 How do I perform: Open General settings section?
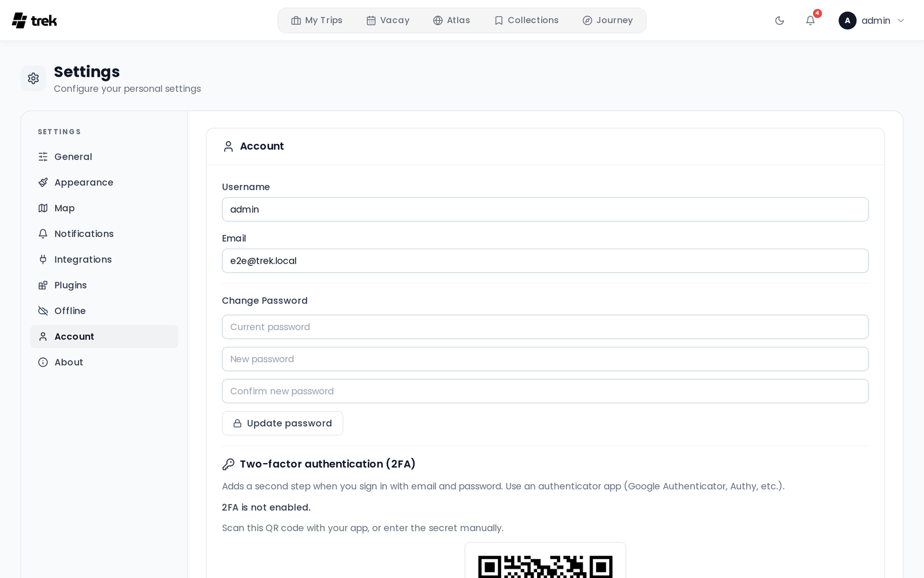104,157
